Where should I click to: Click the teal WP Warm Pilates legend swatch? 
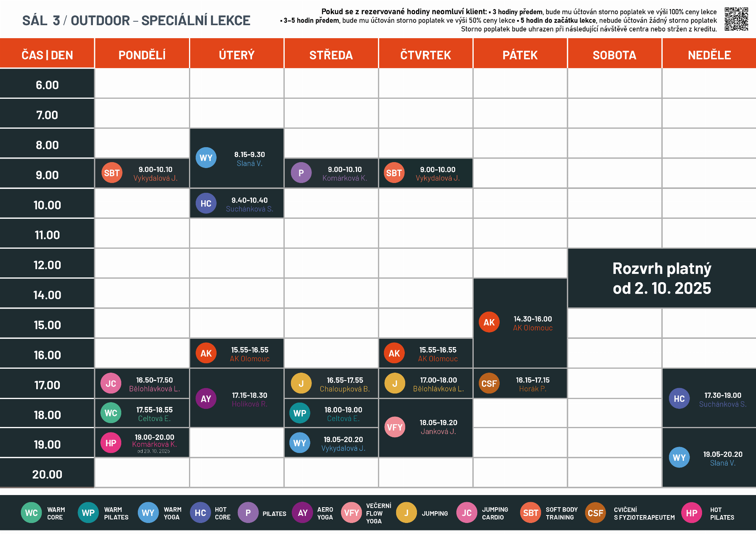88,513
